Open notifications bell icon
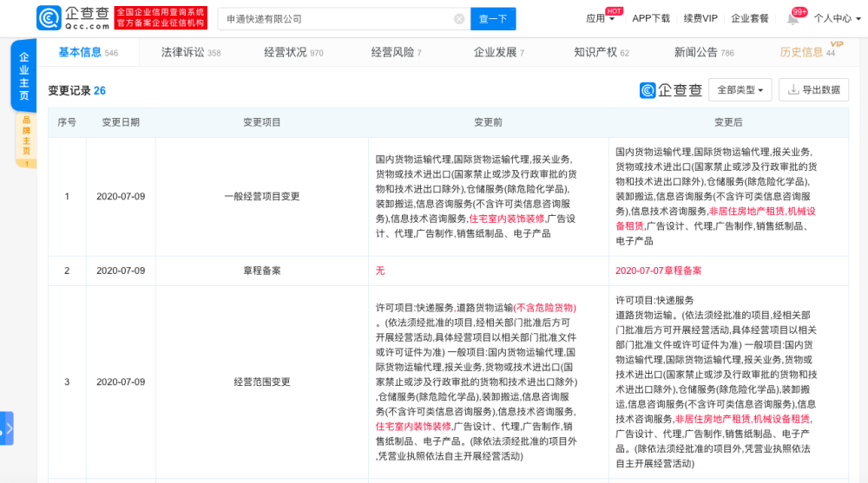This screenshot has height=483, width=868. pyautogui.click(x=792, y=19)
